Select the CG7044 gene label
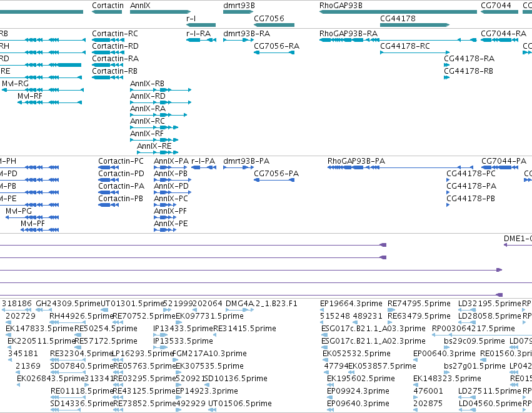This screenshot has height=413, width=532. point(496,6)
